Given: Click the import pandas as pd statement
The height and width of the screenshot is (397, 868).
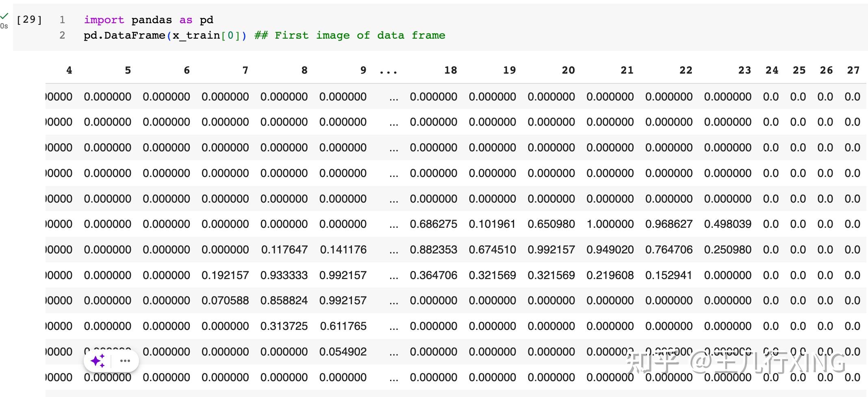Looking at the screenshot, I should coord(149,20).
